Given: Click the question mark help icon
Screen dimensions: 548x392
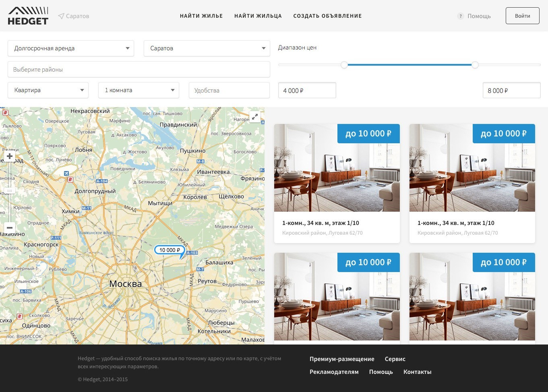Looking at the screenshot, I should (460, 16).
